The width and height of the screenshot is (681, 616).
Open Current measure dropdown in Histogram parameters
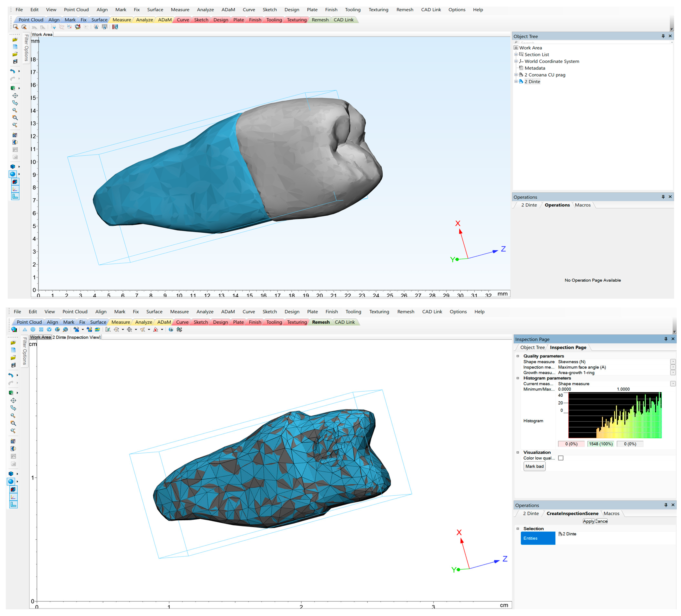[673, 384]
